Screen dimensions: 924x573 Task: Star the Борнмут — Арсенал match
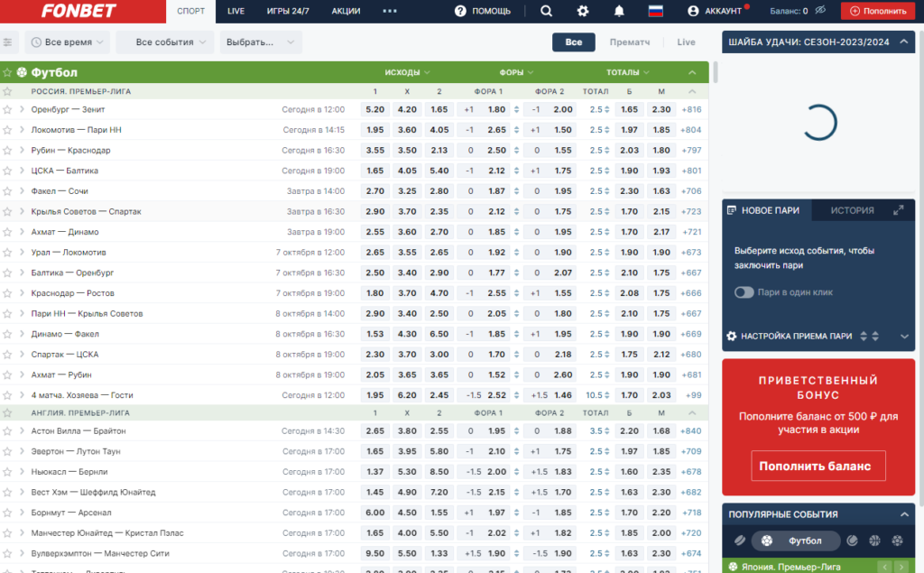pyautogui.click(x=7, y=513)
